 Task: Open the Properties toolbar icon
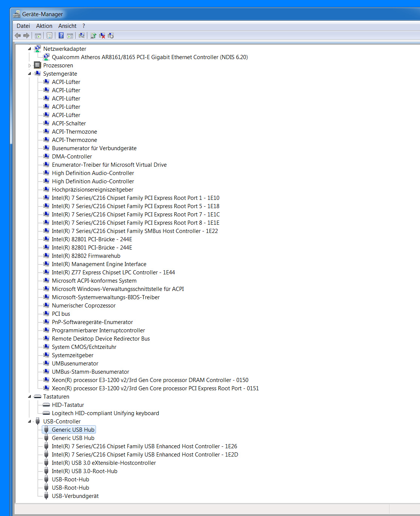[x=49, y=35]
